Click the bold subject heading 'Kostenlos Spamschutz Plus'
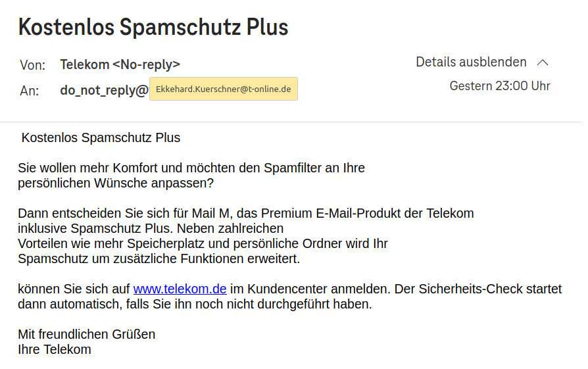 point(153,27)
